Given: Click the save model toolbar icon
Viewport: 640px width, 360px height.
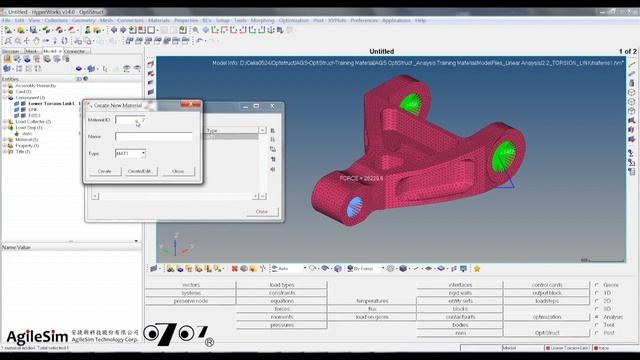Looking at the screenshot, I should click(x=33, y=30).
